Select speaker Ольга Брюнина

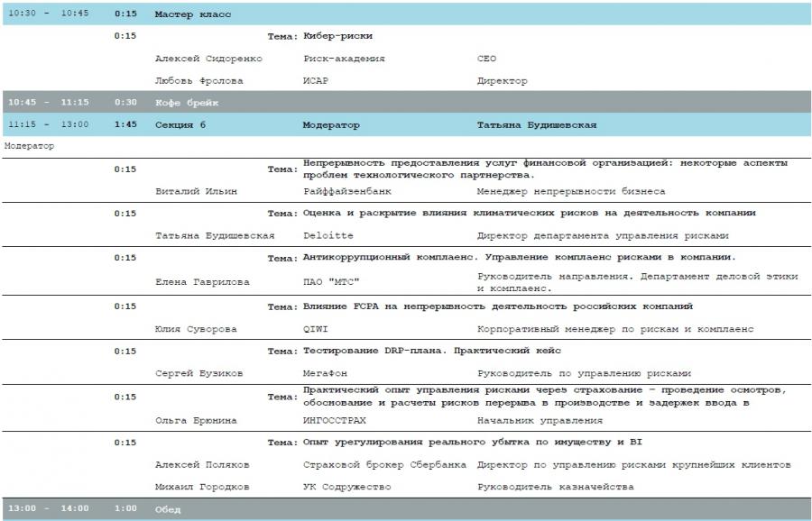click(x=196, y=420)
